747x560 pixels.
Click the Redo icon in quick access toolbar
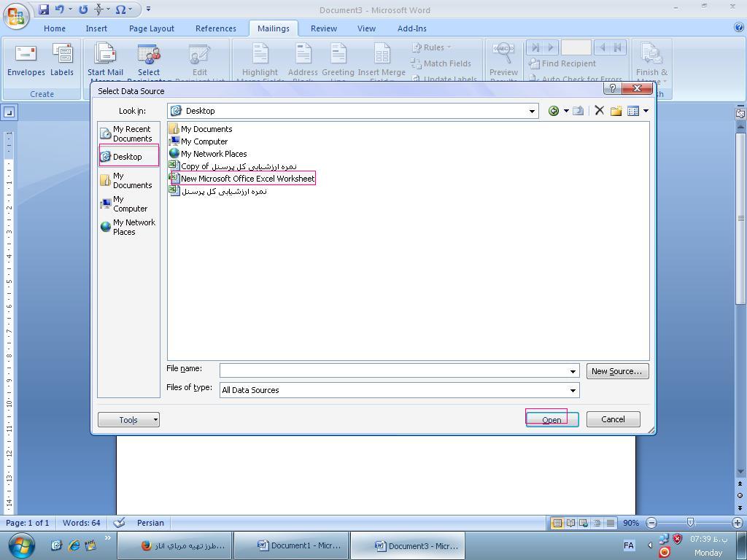pyautogui.click(x=83, y=9)
